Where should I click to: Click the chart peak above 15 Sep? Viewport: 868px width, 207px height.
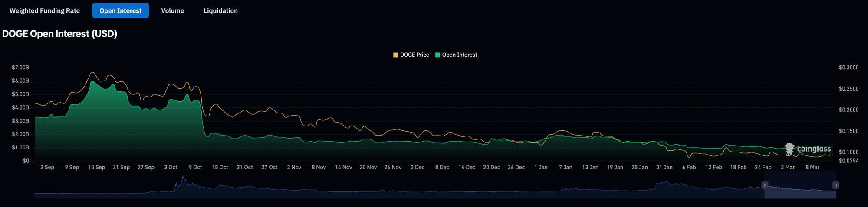[92, 73]
